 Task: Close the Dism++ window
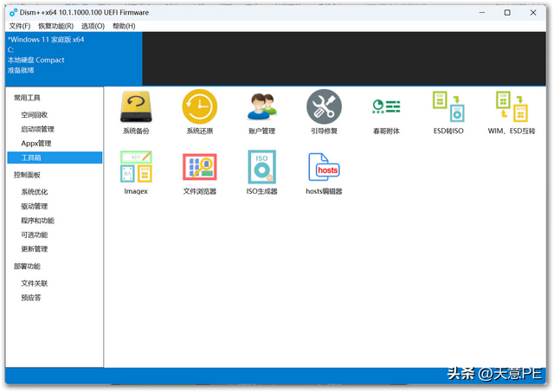pos(533,12)
